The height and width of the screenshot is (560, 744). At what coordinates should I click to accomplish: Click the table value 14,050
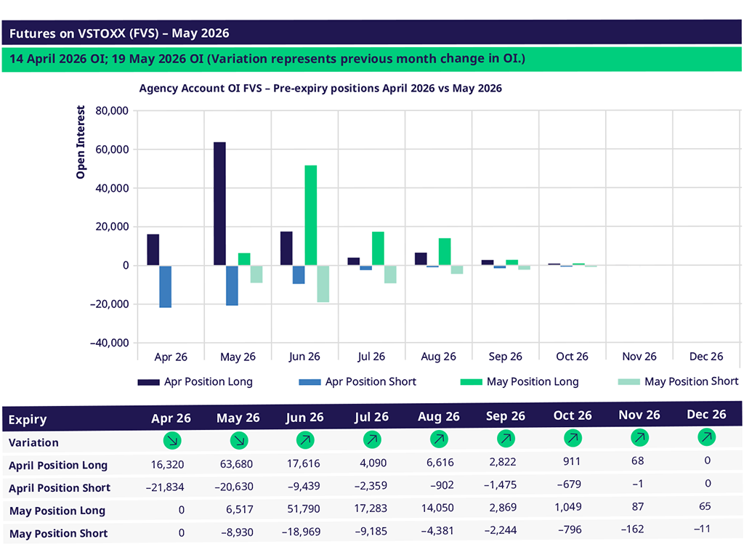tap(437, 508)
